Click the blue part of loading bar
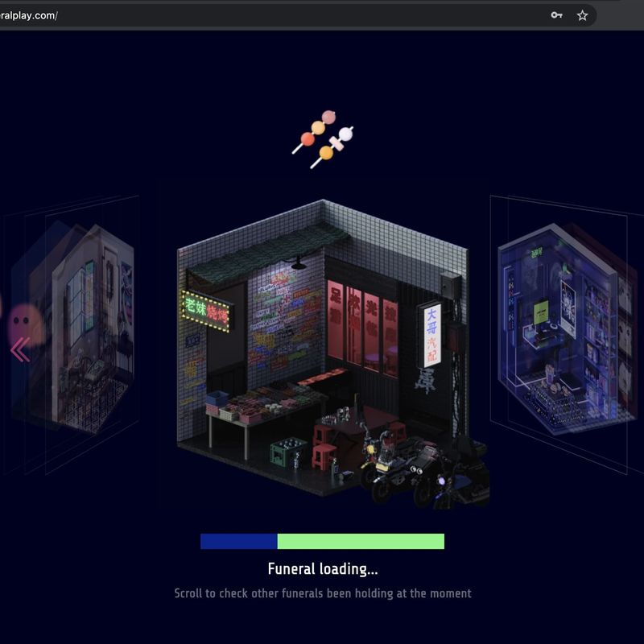644x644 pixels. click(x=238, y=541)
